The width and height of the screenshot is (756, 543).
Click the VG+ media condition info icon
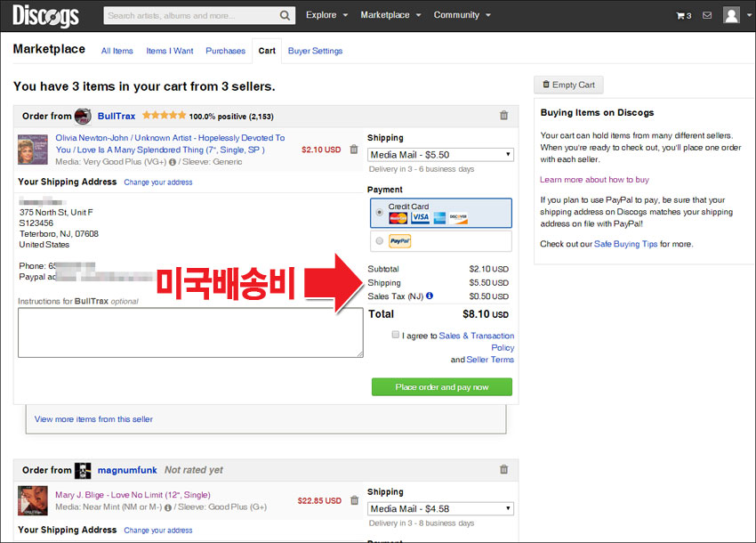tap(173, 162)
